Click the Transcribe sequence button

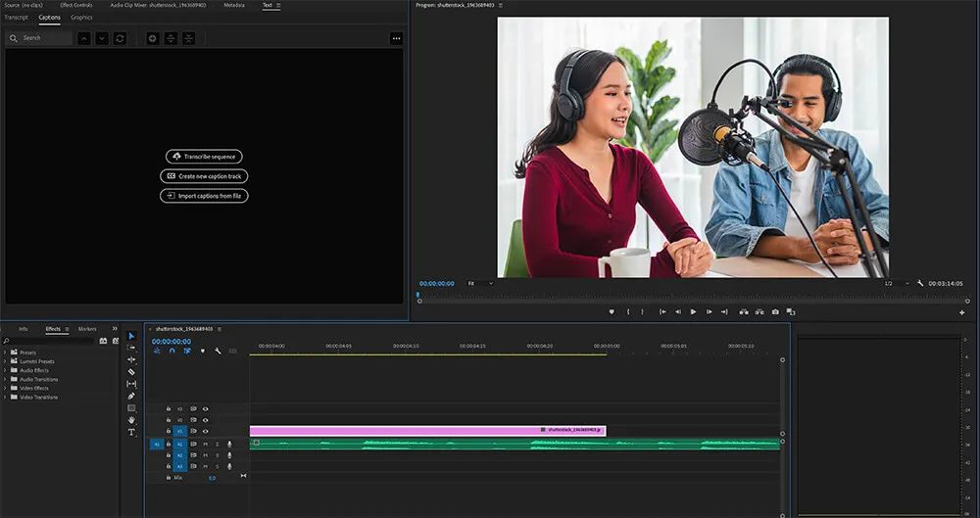coord(204,157)
